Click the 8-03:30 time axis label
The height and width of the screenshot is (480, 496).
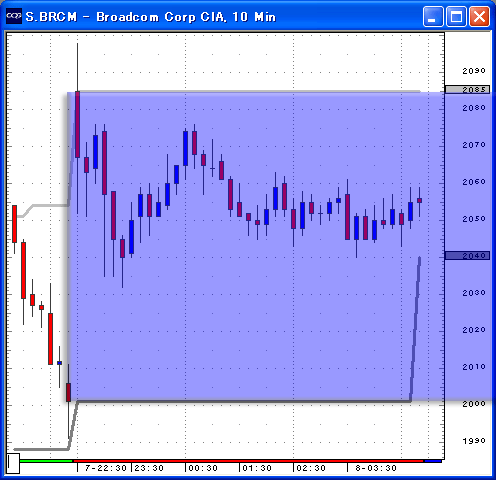pyautogui.click(x=376, y=468)
